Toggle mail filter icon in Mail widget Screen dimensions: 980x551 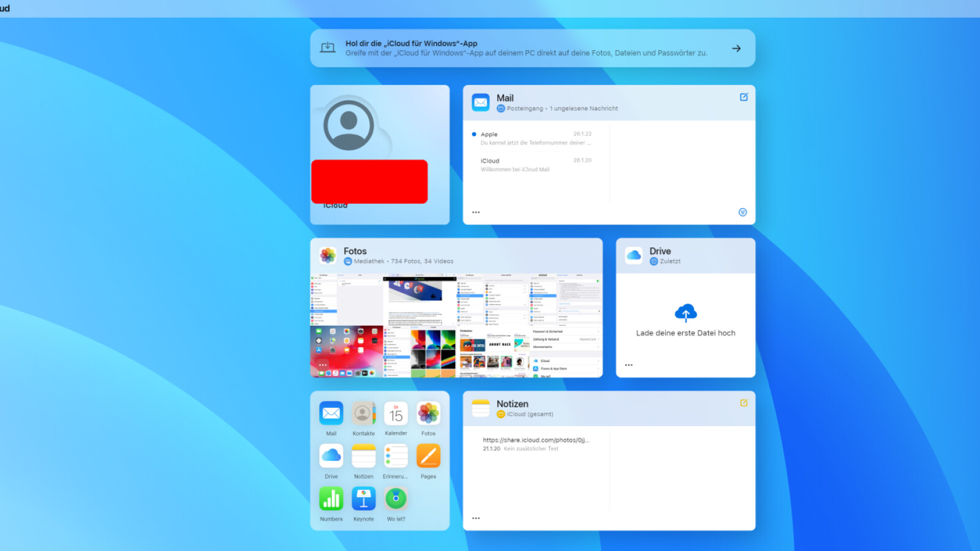(742, 212)
